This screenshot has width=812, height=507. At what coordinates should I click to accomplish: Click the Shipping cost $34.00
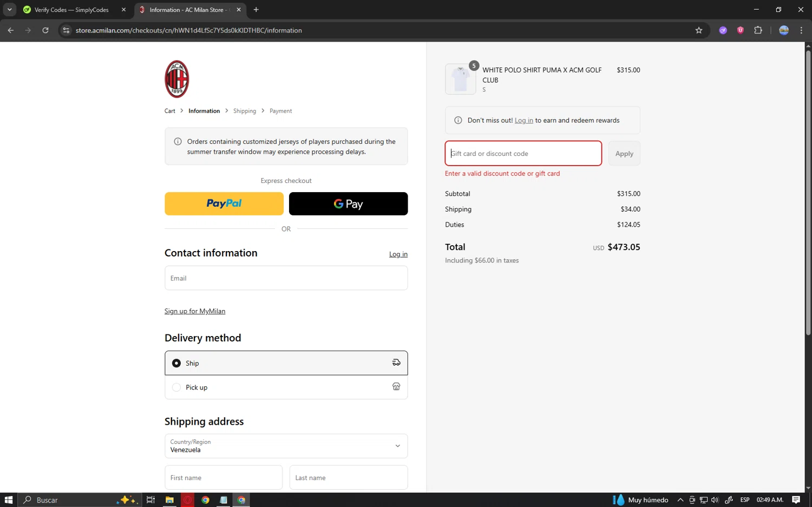[x=631, y=209]
